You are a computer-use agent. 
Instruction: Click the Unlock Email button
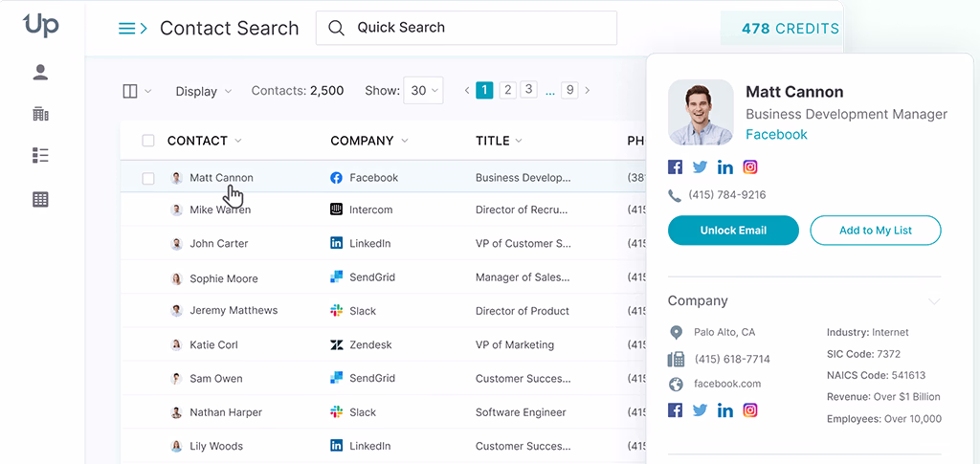733,231
